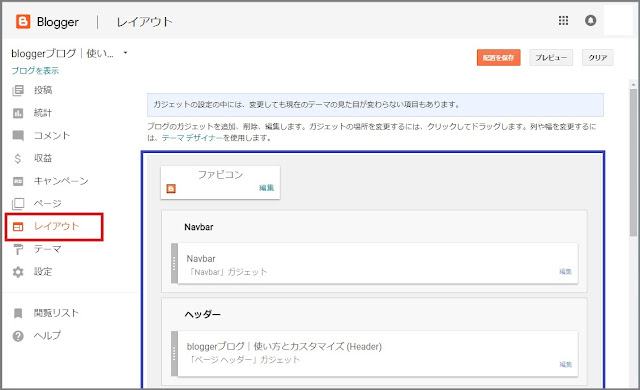The width and height of the screenshot is (640, 390).
Task: Click the orange 配置を保存 save button
Action: tap(498, 58)
